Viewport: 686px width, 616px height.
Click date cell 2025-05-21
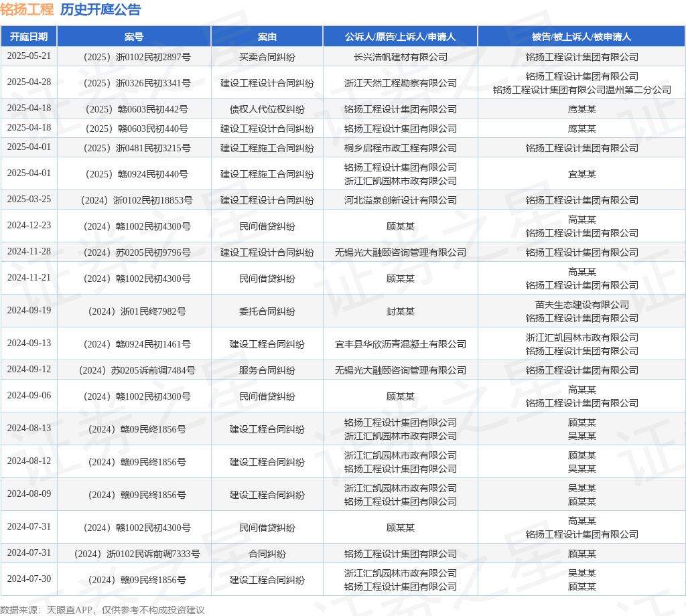tap(29, 56)
